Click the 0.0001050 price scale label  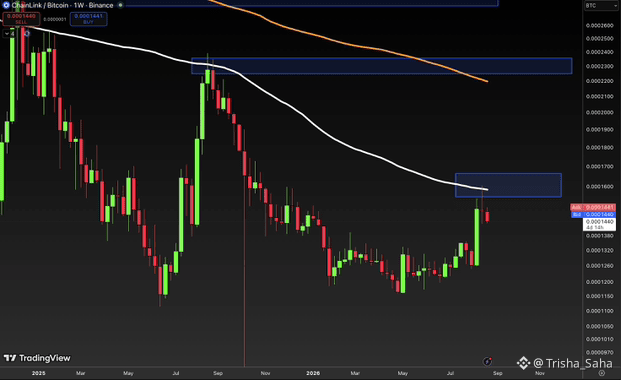pyautogui.click(x=599, y=326)
